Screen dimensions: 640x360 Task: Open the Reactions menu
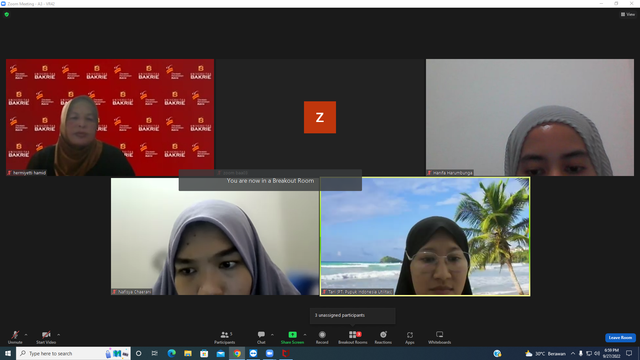click(x=383, y=337)
